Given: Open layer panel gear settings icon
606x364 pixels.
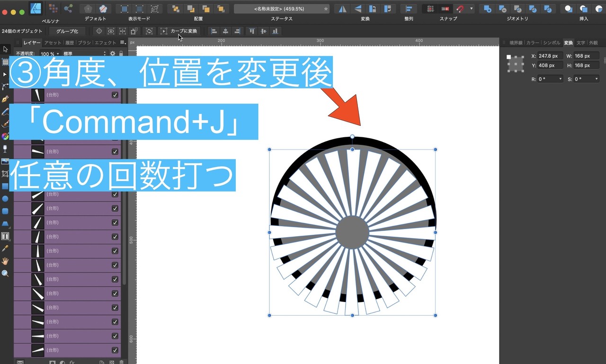Looking at the screenshot, I should 113,53.
